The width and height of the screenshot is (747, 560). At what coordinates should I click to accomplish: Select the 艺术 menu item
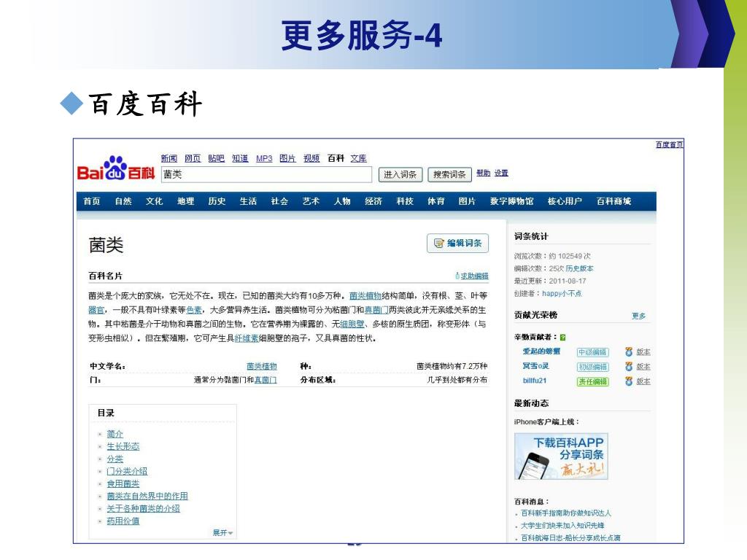pos(311,201)
